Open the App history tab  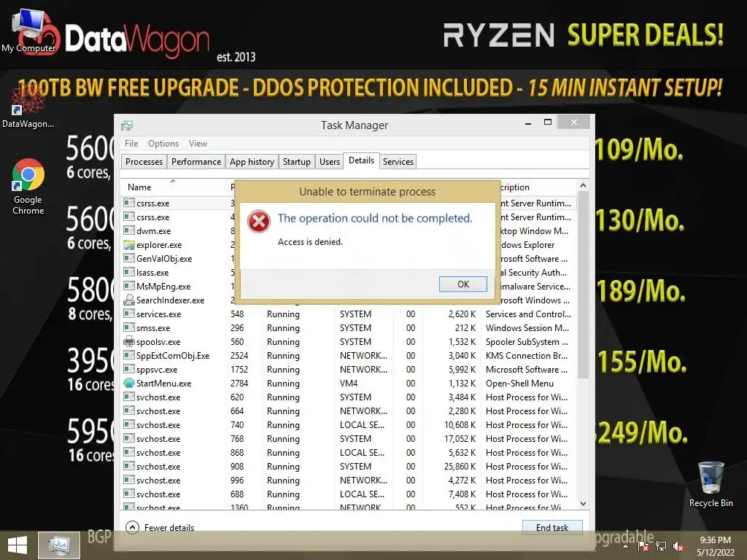coord(252,162)
